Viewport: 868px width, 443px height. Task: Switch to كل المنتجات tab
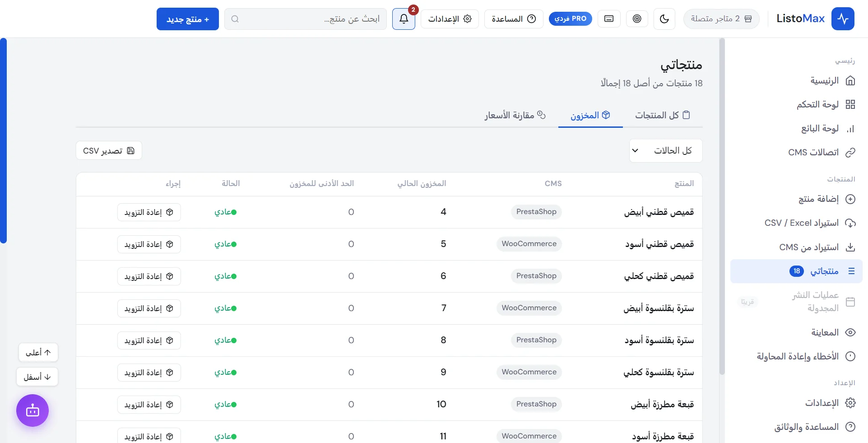662,115
